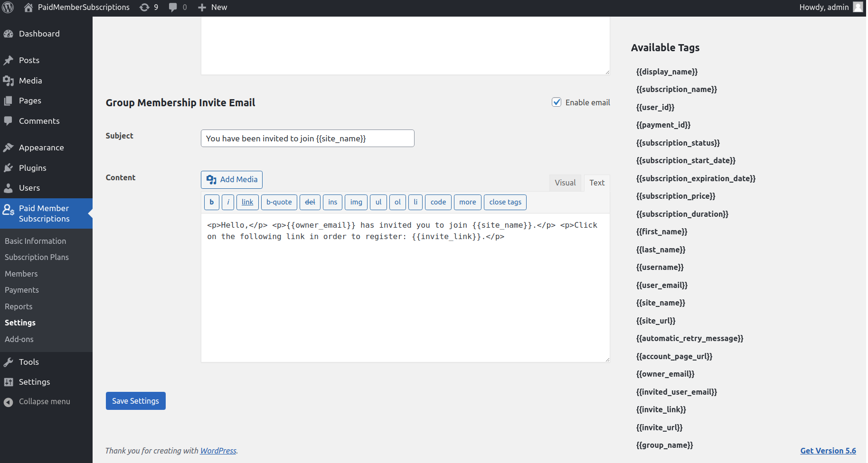Open Payments submenu item
Image resolution: width=868 pixels, height=463 pixels.
(22, 290)
